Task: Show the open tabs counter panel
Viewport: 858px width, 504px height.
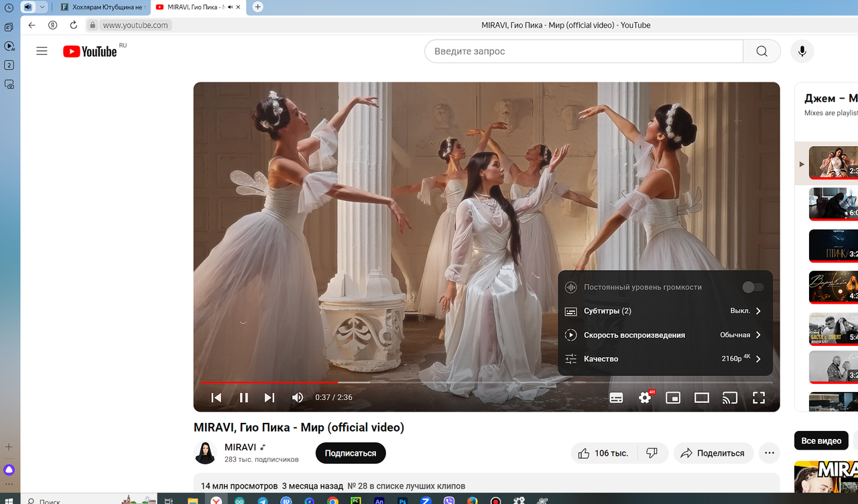Action: (9, 65)
